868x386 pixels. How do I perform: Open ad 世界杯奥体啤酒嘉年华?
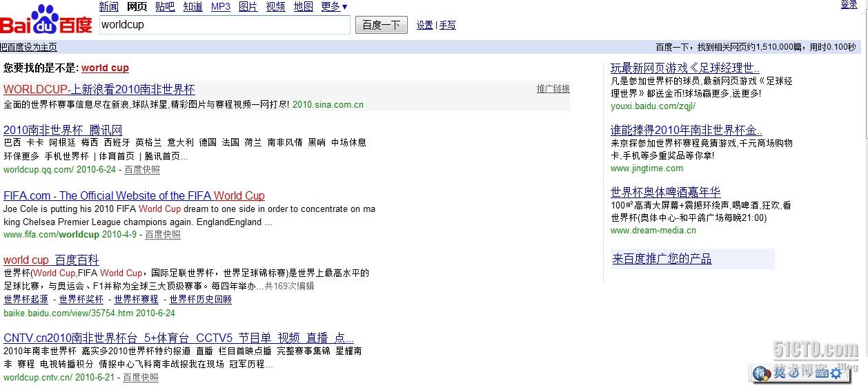(665, 192)
